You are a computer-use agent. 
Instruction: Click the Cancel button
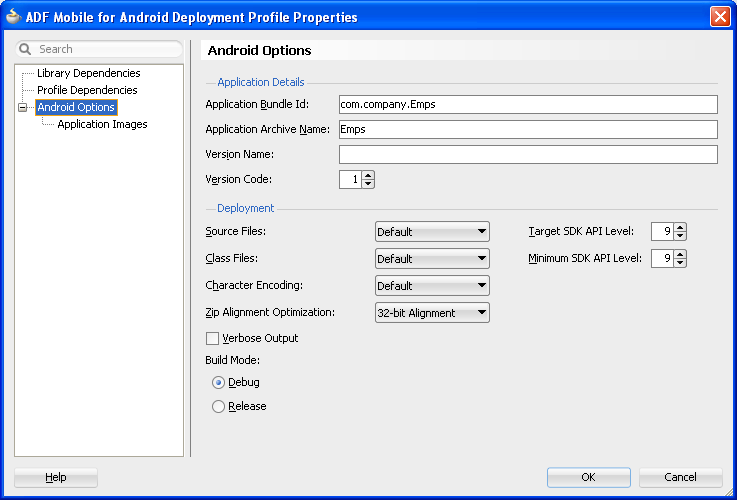pos(680,477)
